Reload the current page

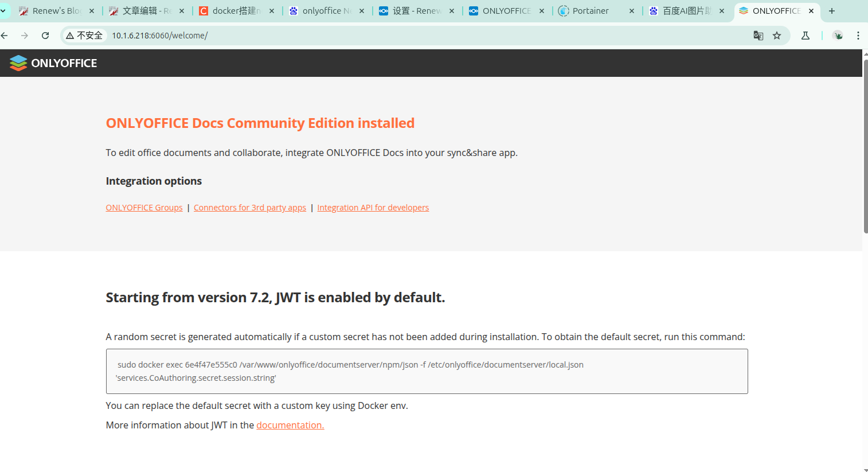45,36
